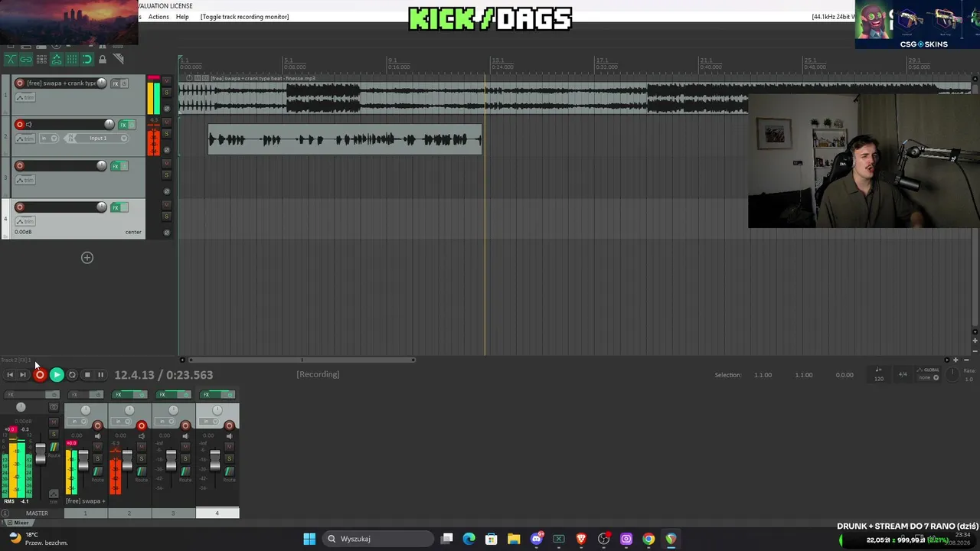This screenshot has width=980, height=551.
Task: Start recording with the transport record button
Action: point(40,375)
